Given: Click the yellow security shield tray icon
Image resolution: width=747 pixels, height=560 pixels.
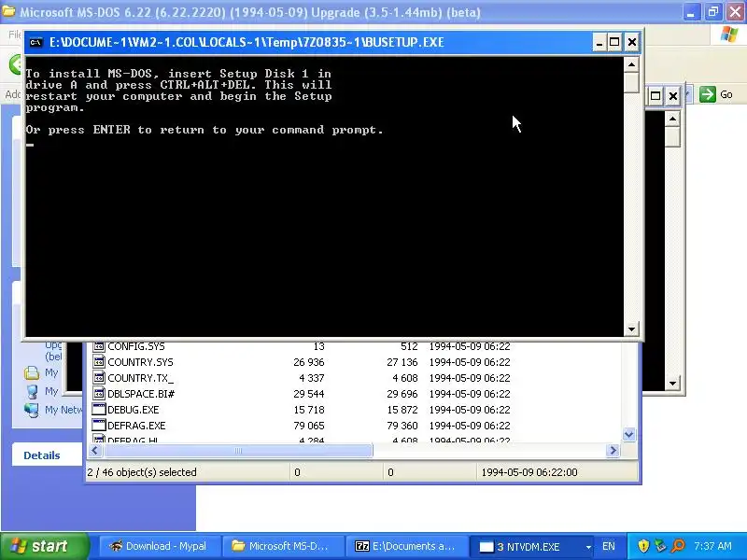Looking at the screenshot, I should click(643, 546).
